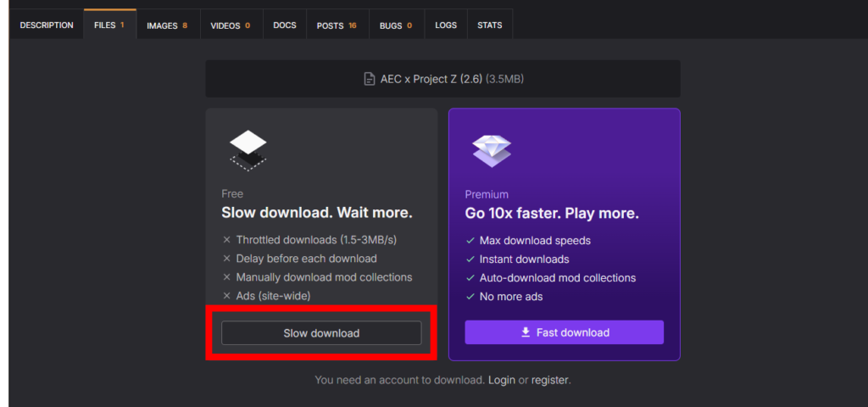Follow the Login link
This screenshot has width=868, height=407.
click(502, 380)
